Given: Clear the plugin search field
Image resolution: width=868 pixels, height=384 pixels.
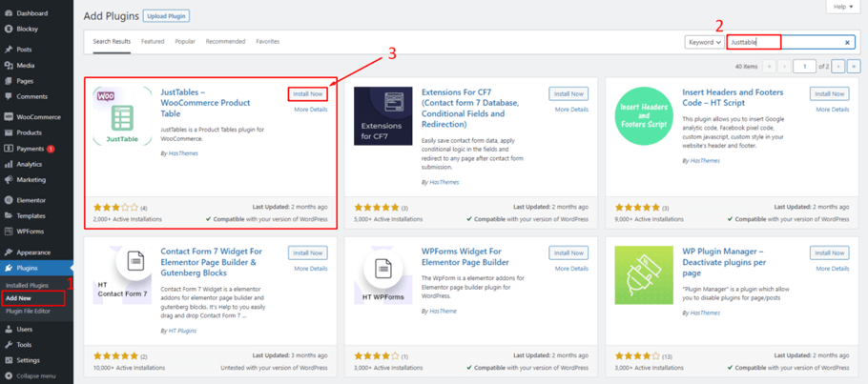Looking at the screenshot, I should pos(847,43).
